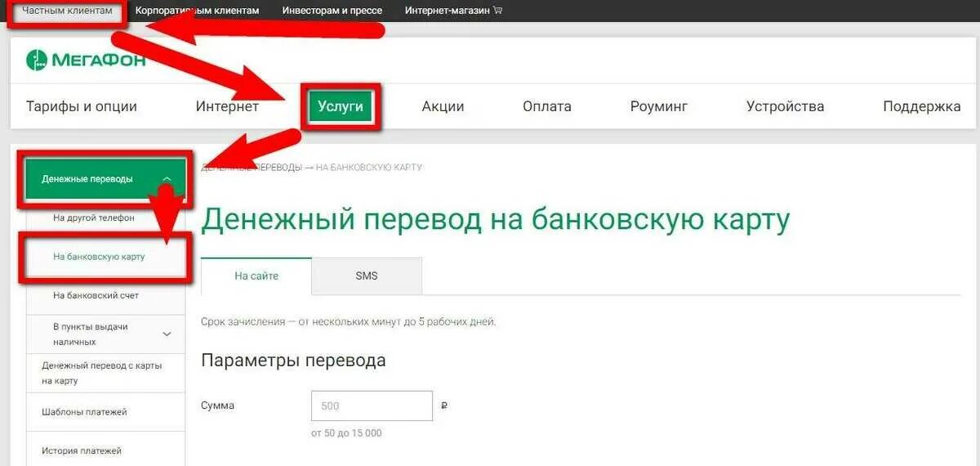The height and width of the screenshot is (466, 980).
Task: Go to Роуминг section
Action: coord(659,106)
